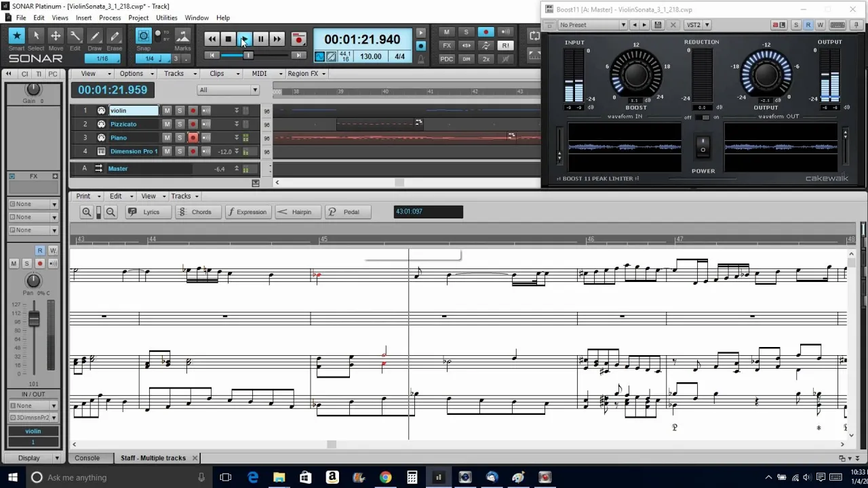Screen dimensions: 868x488
Task: Click the Pizzicato track MIDI icon
Action: (x=101, y=124)
